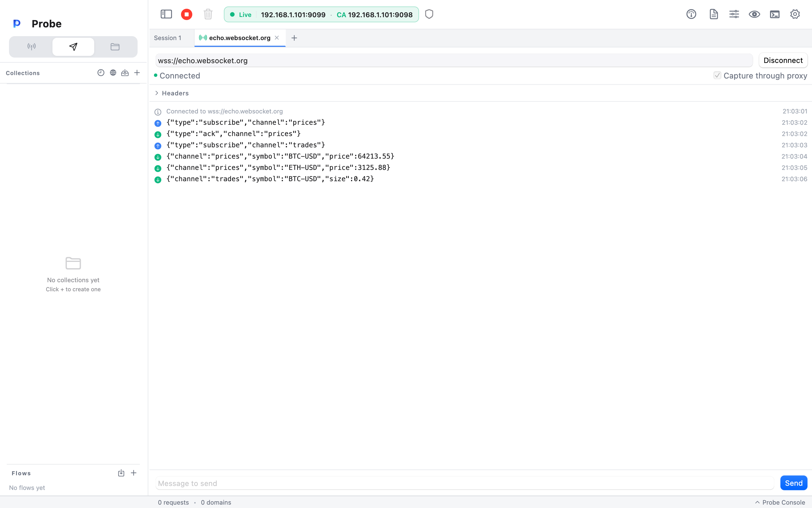This screenshot has height=508, width=812.
Task: Click the 21:03:06 timestamp
Action: click(794, 179)
